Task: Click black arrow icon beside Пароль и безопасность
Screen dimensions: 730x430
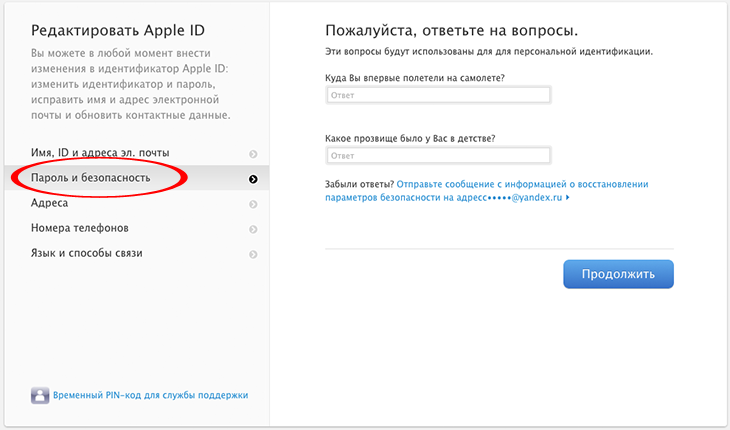Action: click(253, 179)
